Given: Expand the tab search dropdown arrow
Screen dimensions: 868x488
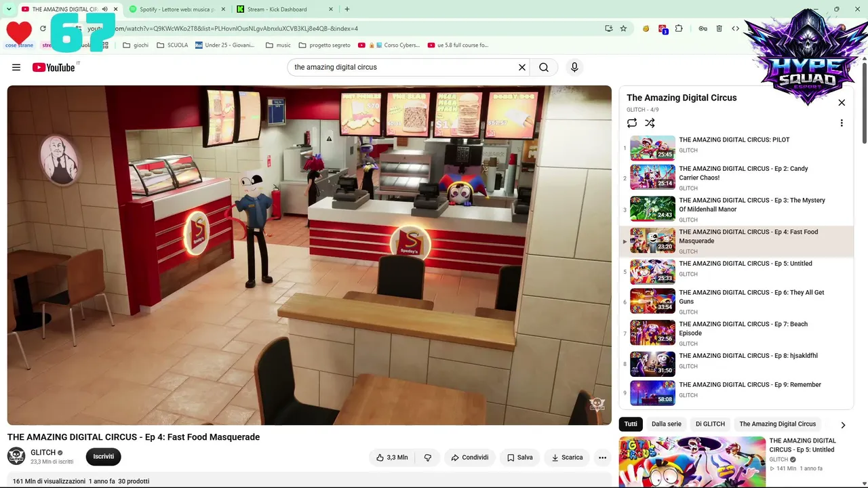Looking at the screenshot, I should coord(9,9).
